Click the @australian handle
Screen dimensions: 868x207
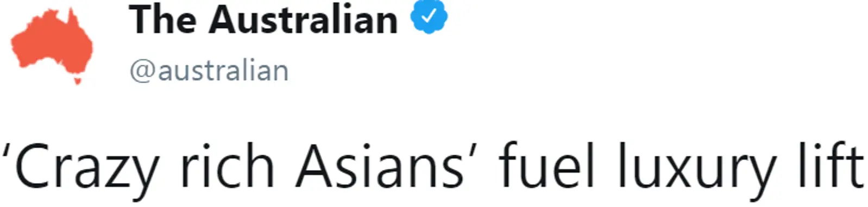pos(209,71)
